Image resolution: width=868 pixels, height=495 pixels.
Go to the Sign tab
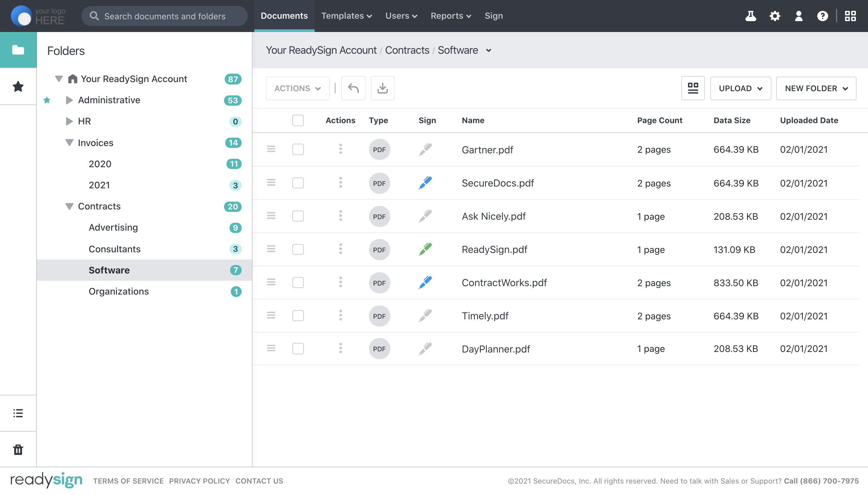click(493, 16)
